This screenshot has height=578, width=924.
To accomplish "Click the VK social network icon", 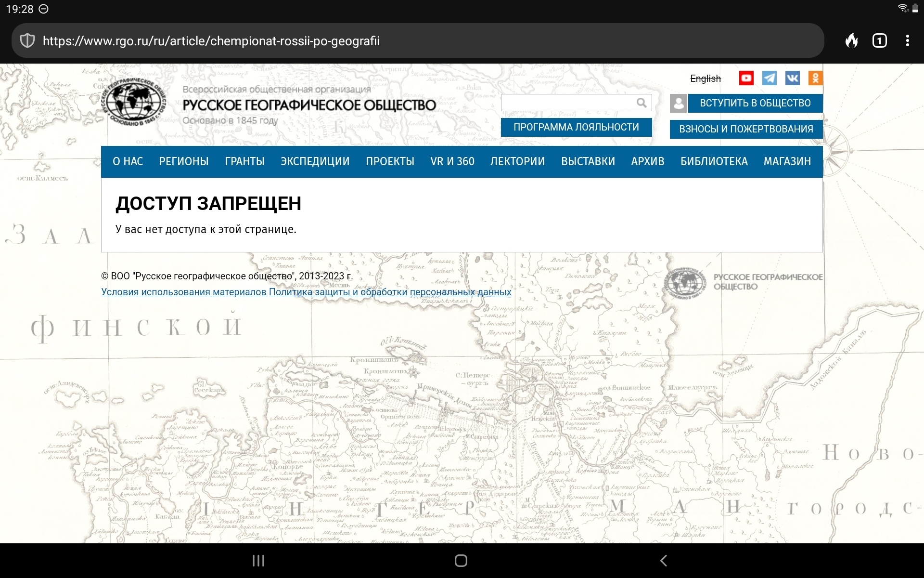I will pyautogui.click(x=792, y=78).
